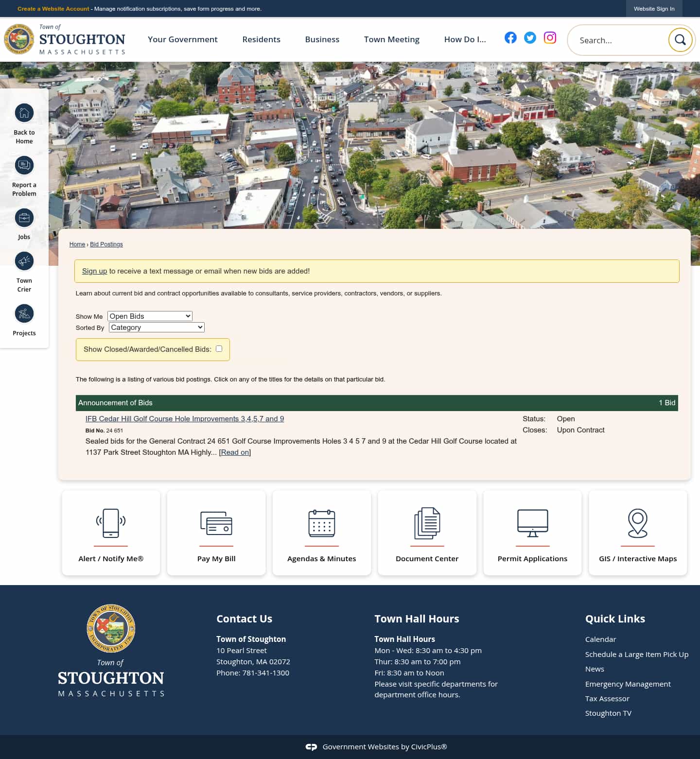The width and height of the screenshot is (700, 759).
Task: Click the Agendas & Minutes calendar icon
Action: coord(322,523)
